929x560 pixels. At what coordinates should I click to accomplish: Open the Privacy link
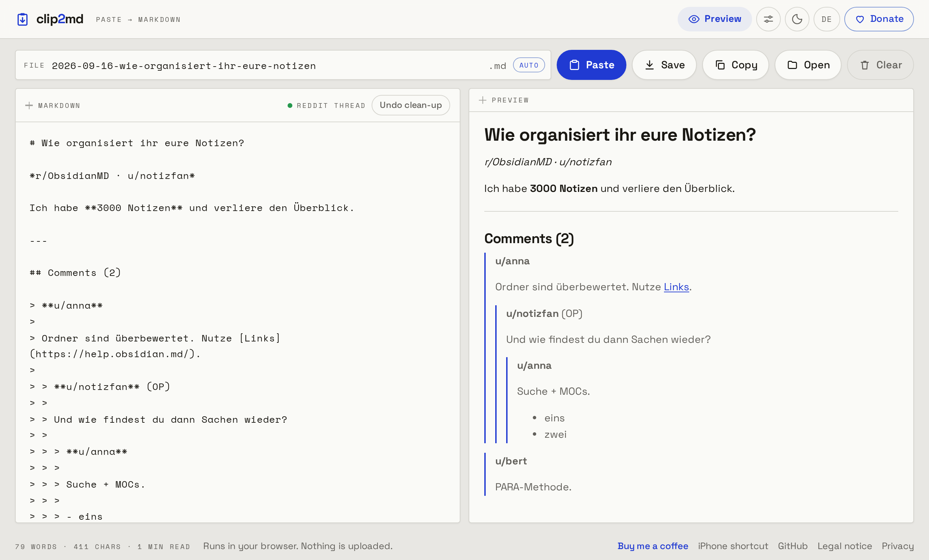coord(897,546)
